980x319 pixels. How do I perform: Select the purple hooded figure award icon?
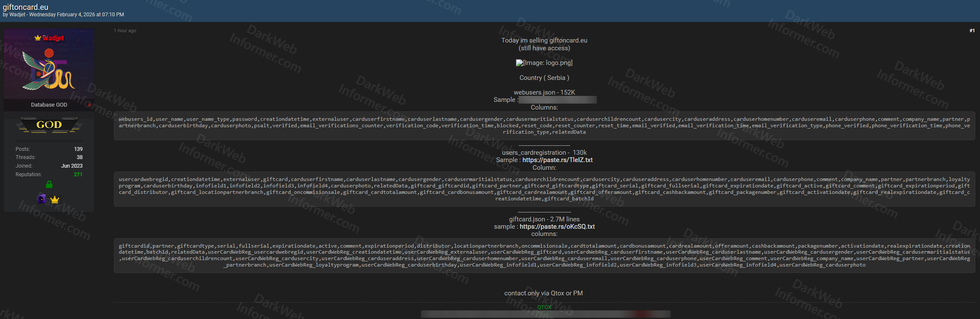(x=42, y=199)
